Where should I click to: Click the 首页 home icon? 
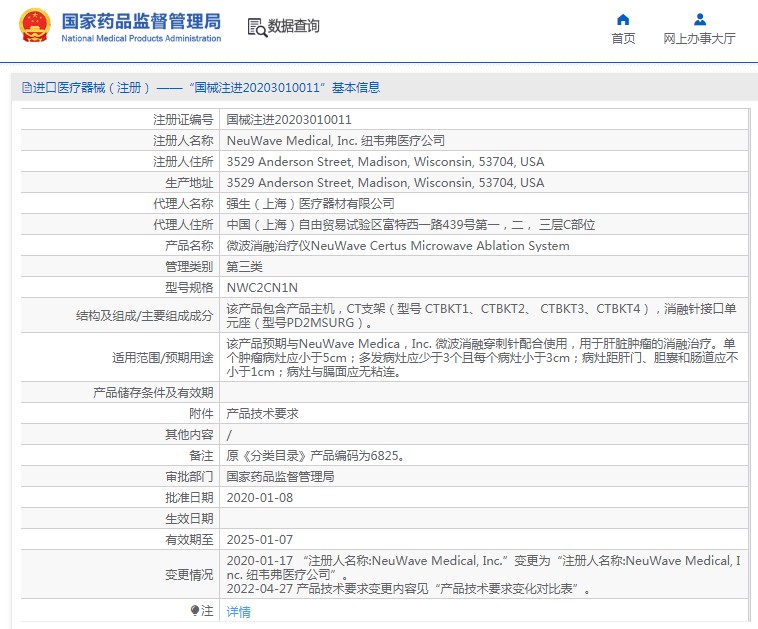coord(623,20)
